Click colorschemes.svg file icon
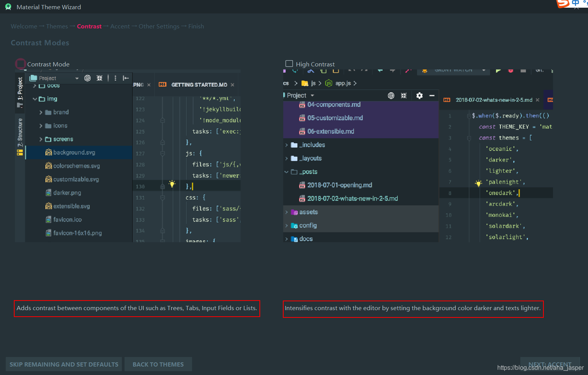Screen dimensions: 588x375 (48, 166)
